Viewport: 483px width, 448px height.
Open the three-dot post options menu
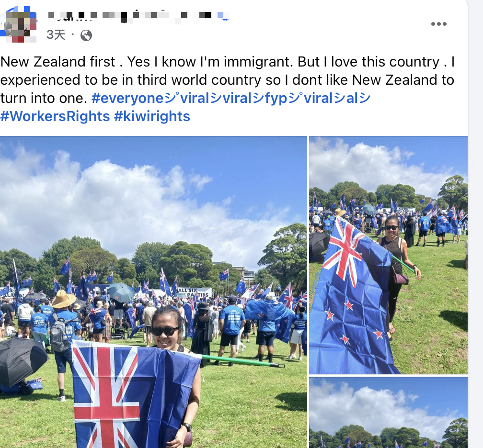click(438, 24)
